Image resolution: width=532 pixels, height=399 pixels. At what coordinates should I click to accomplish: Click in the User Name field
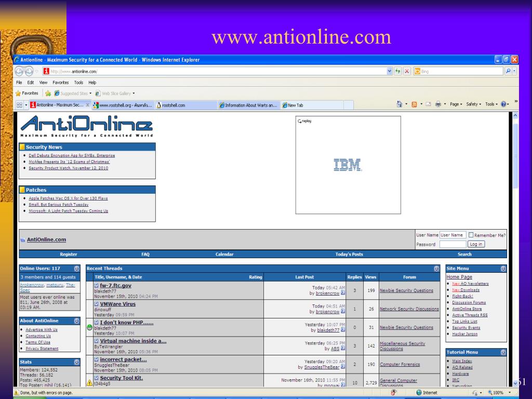[453, 235]
